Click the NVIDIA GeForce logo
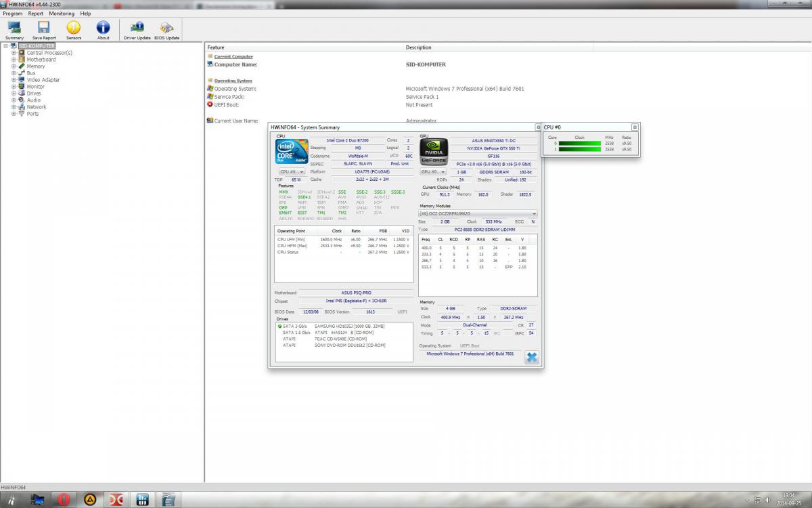 click(433, 151)
